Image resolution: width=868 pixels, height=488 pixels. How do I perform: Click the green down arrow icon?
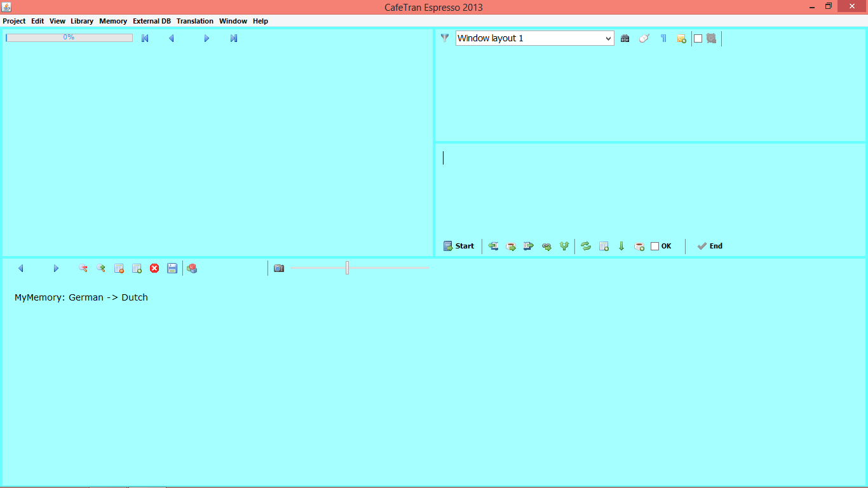point(621,247)
